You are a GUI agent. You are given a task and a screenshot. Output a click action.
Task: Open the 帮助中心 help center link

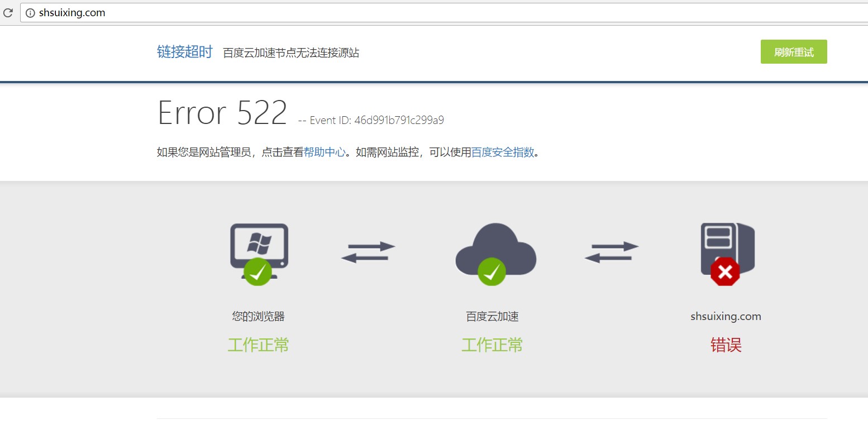pyautogui.click(x=325, y=152)
